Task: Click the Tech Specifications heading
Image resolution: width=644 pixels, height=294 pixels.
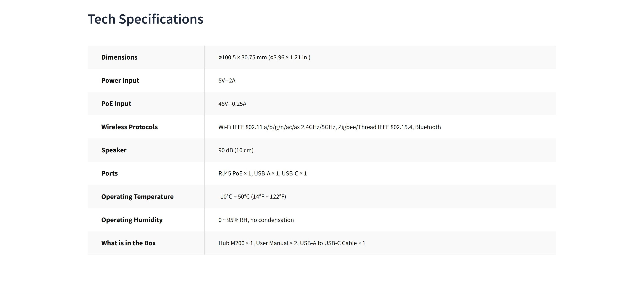Action: 145,19
